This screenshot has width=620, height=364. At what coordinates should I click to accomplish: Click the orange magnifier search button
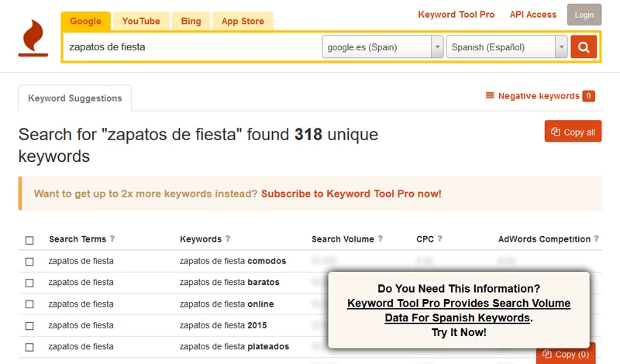click(x=584, y=47)
